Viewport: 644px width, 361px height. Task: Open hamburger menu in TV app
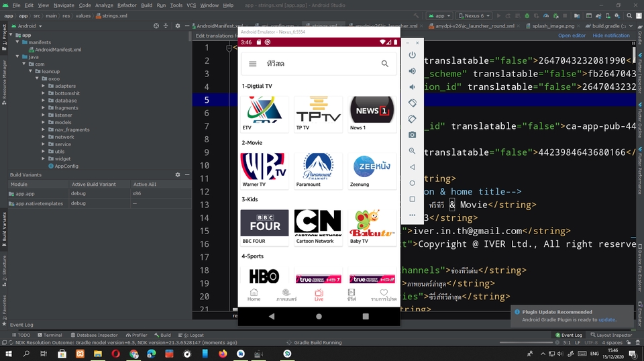tap(253, 64)
